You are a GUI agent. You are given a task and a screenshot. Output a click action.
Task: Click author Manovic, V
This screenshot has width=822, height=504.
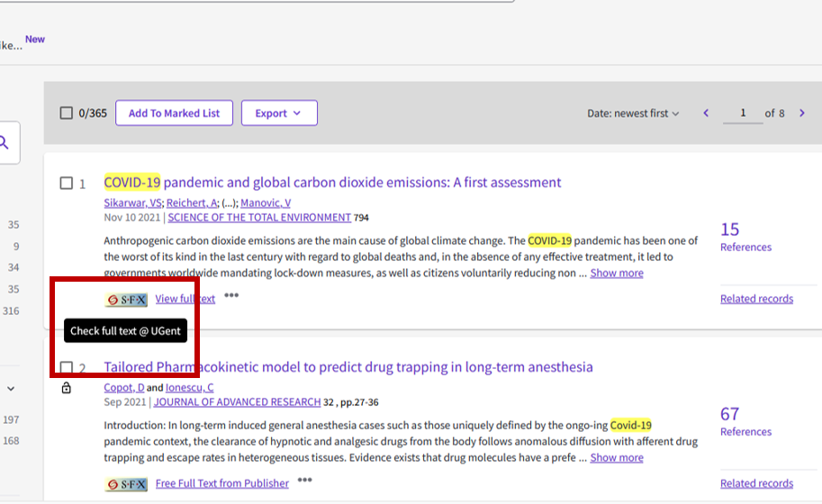(x=266, y=202)
